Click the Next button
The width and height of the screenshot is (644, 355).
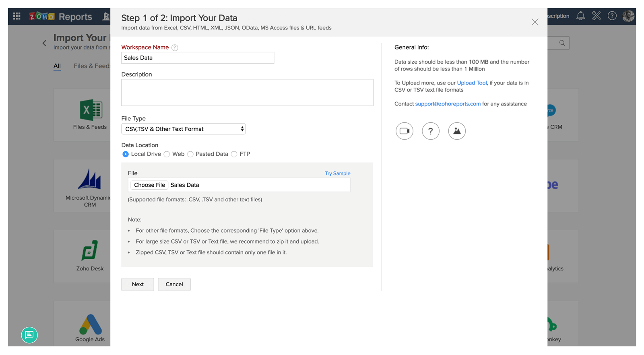pyautogui.click(x=138, y=284)
